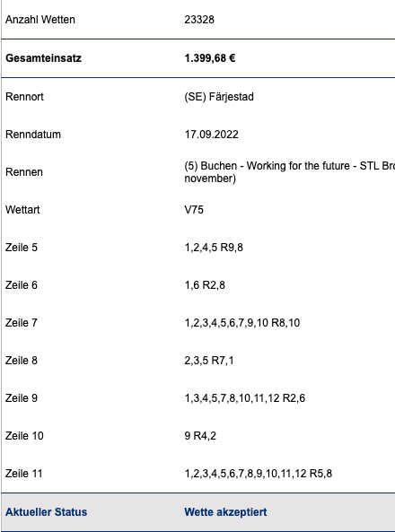This screenshot has height=532, width=395.
Task: Select the Zeile 9 selection ending R2,6
Action: point(244,398)
